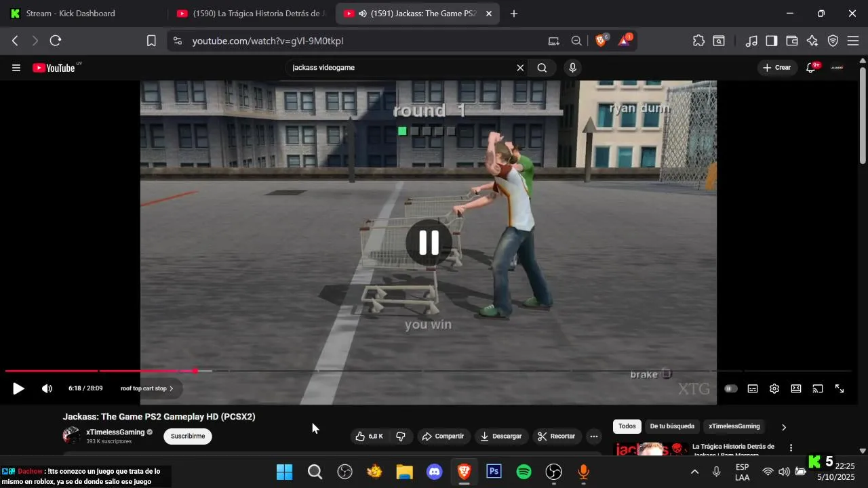The height and width of the screenshot is (488, 868).
Task: Subscribe with the Suscribirme button
Action: coord(188,436)
